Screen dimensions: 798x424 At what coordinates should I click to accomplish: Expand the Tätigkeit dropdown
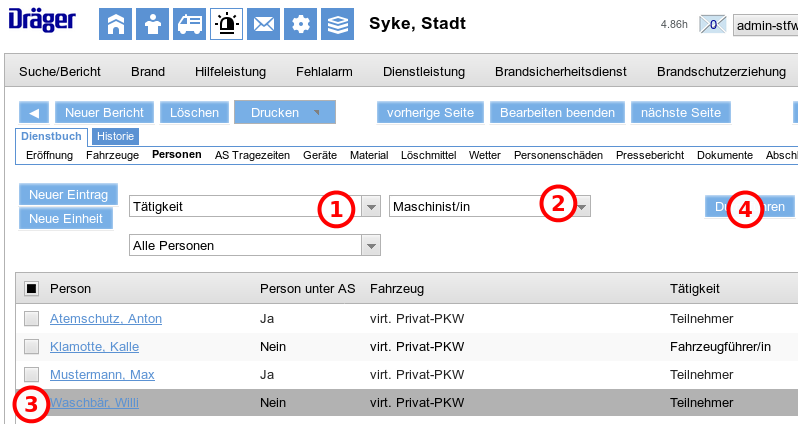[x=371, y=207]
